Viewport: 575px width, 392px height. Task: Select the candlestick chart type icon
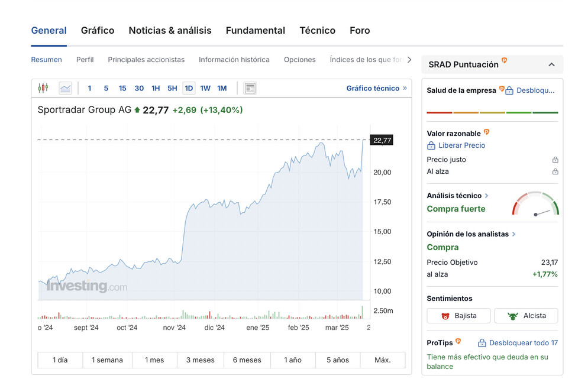pyautogui.click(x=43, y=88)
